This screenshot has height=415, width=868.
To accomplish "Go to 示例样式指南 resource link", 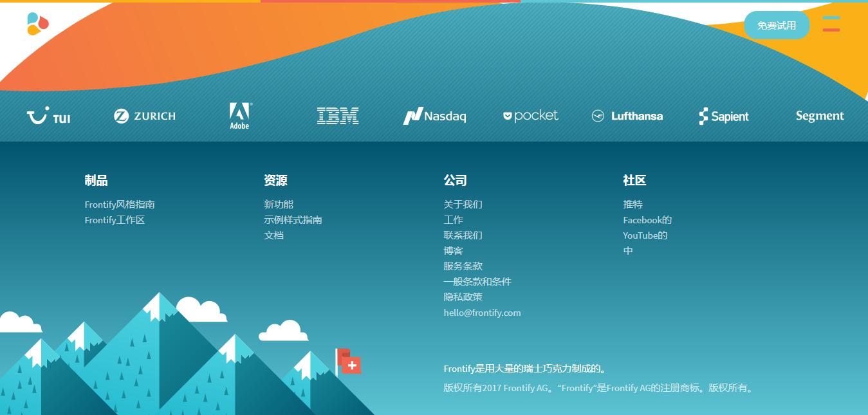I will [293, 220].
